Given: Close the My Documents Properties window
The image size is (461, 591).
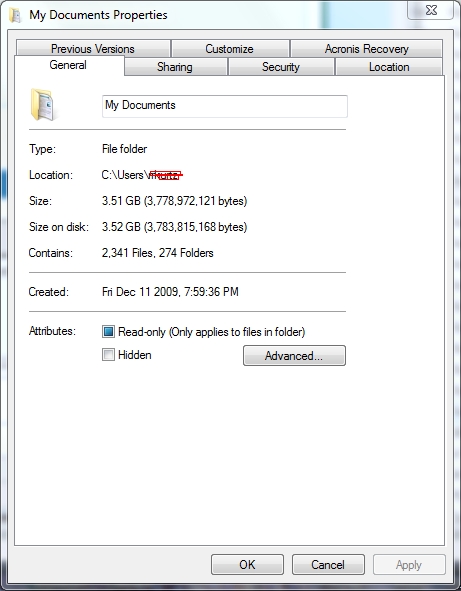Looking at the screenshot, I should [430, 10].
